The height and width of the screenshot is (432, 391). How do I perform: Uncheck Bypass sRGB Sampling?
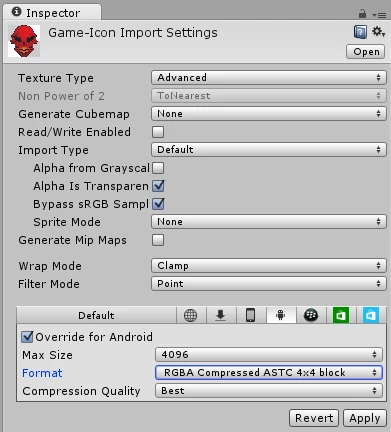tap(158, 204)
